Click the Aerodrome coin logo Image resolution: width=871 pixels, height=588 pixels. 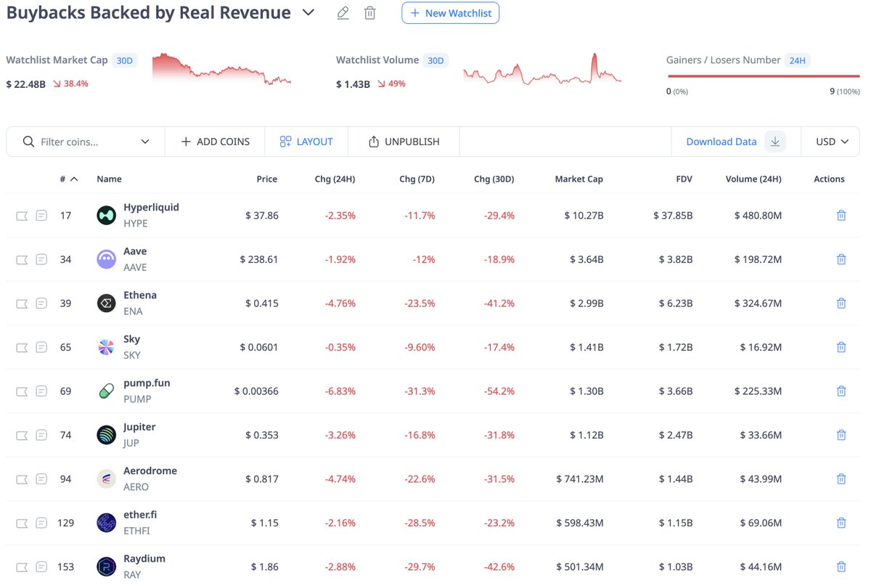point(106,479)
